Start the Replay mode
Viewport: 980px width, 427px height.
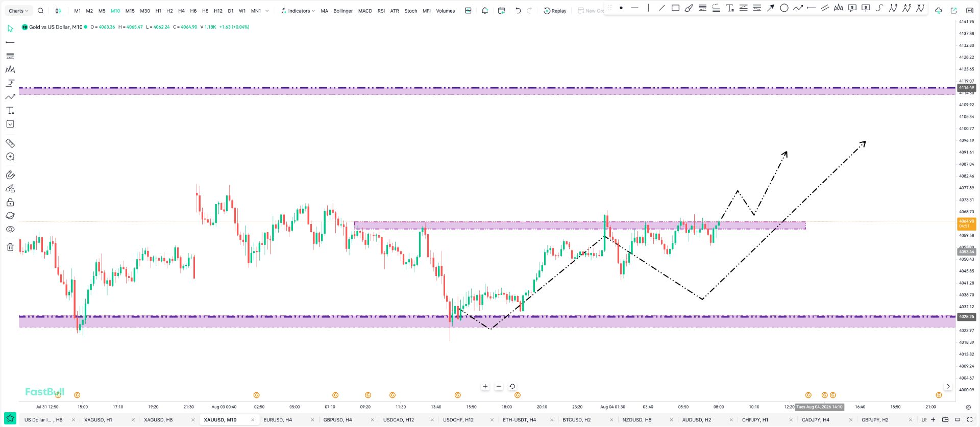point(555,11)
